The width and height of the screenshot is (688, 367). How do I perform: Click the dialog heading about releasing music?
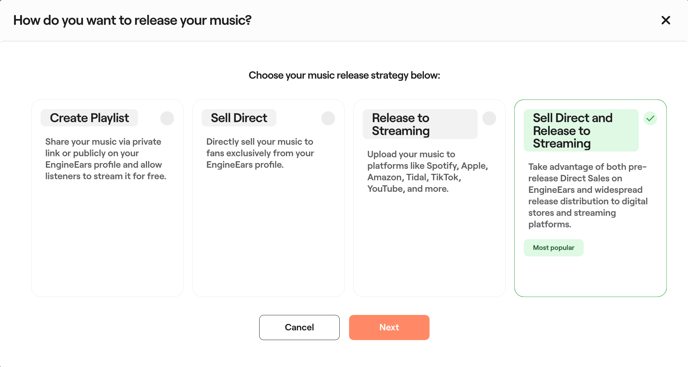(x=132, y=20)
